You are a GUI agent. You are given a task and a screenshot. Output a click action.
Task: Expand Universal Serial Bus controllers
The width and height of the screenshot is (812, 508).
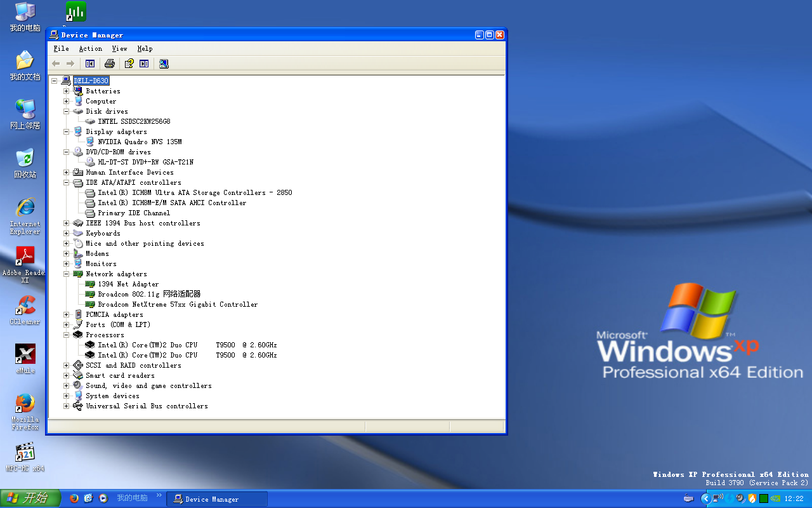pos(66,406)
